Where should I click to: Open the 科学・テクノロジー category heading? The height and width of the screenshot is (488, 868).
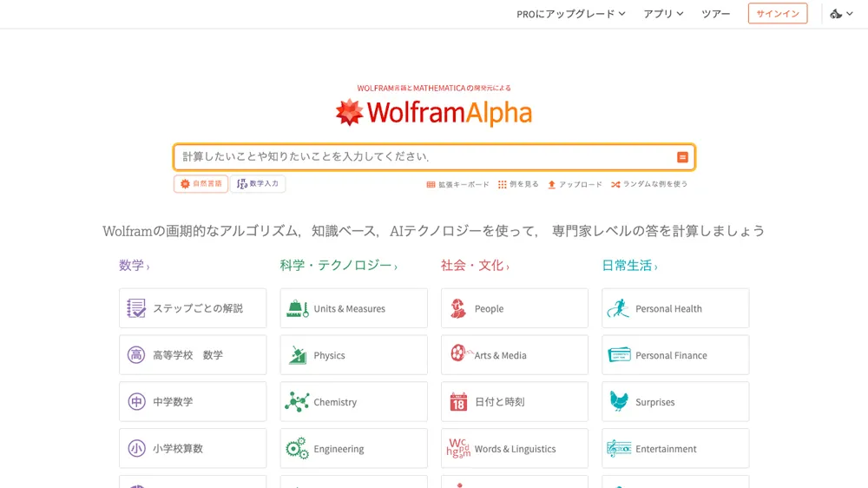point(339,266)
